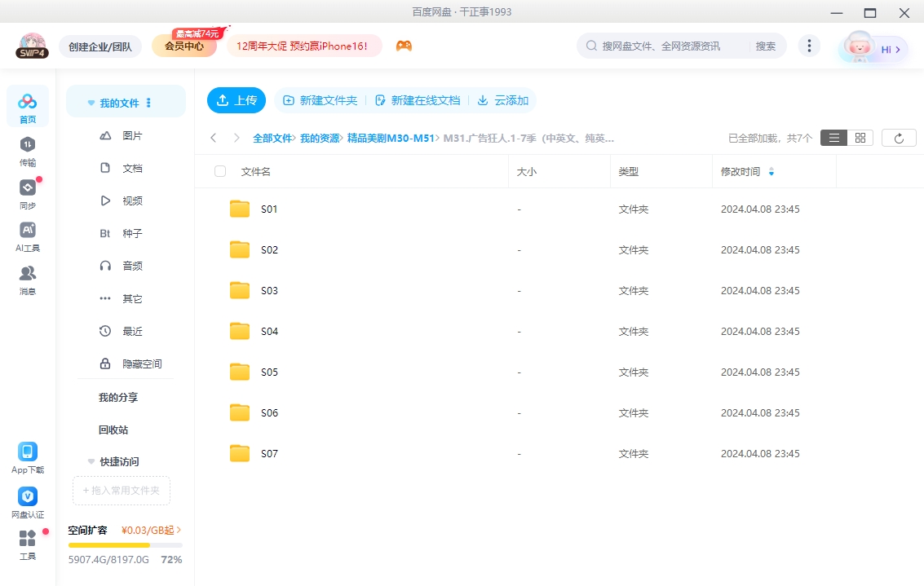Click the refresh button in file list header

[x=899, y=138]
